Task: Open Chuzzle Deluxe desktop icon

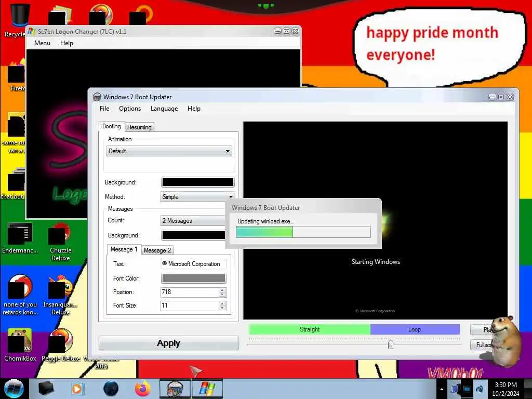Action: click(60, 241)
